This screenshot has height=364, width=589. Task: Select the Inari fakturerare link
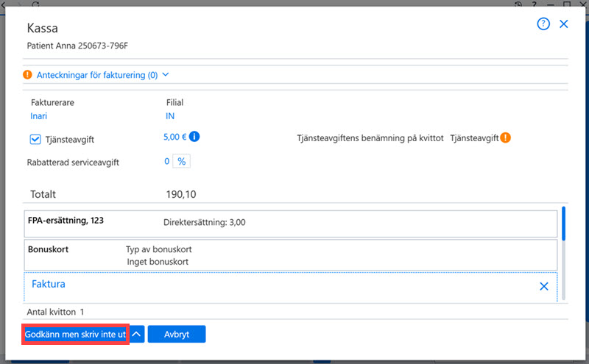(39, 116)
